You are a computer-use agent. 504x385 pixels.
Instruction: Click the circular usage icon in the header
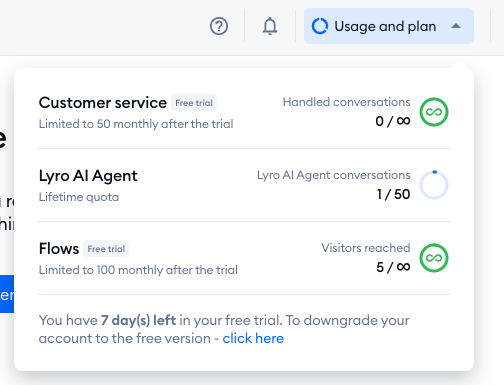coord(320,26)
